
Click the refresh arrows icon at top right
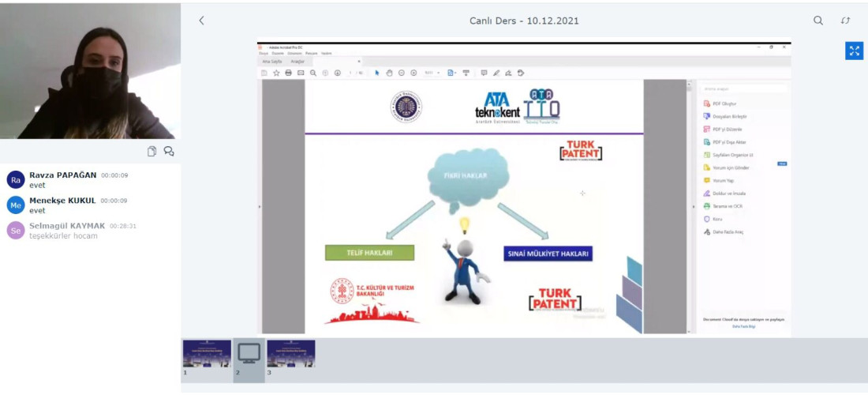[846, 21]
